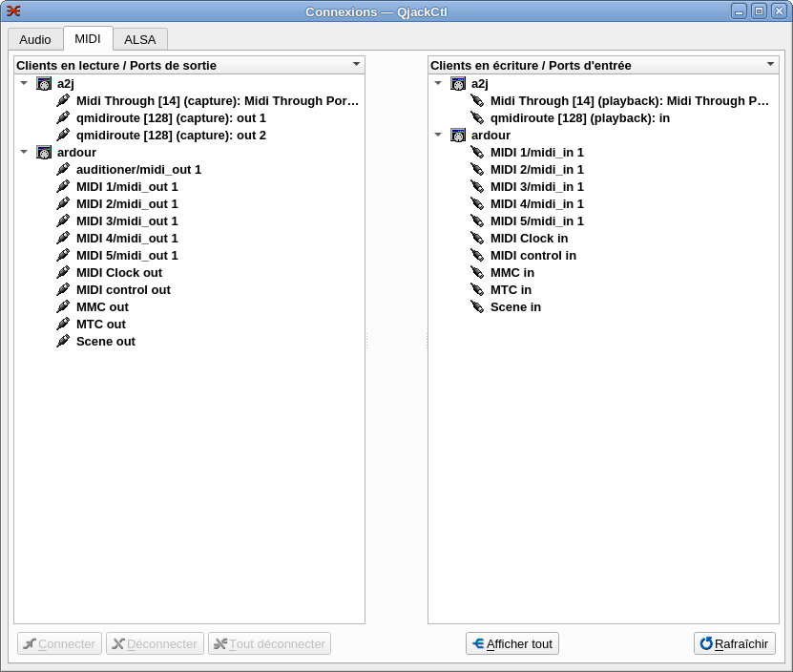This screenshot has width=793, height=672.
Task: Click plug icon of auditioner/midi_out 1
Action: (63, 170)
